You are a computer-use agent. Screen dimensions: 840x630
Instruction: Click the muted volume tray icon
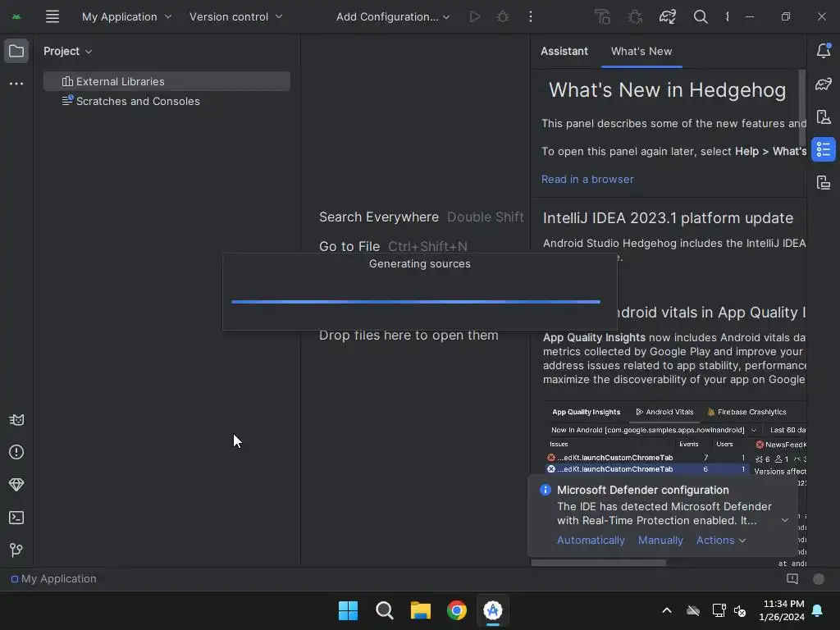click(x=740, y=610)
